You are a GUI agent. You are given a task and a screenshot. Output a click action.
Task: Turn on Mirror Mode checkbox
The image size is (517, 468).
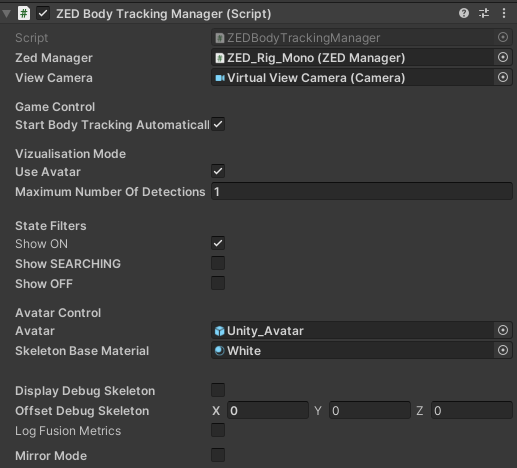(x=218, y=455)
